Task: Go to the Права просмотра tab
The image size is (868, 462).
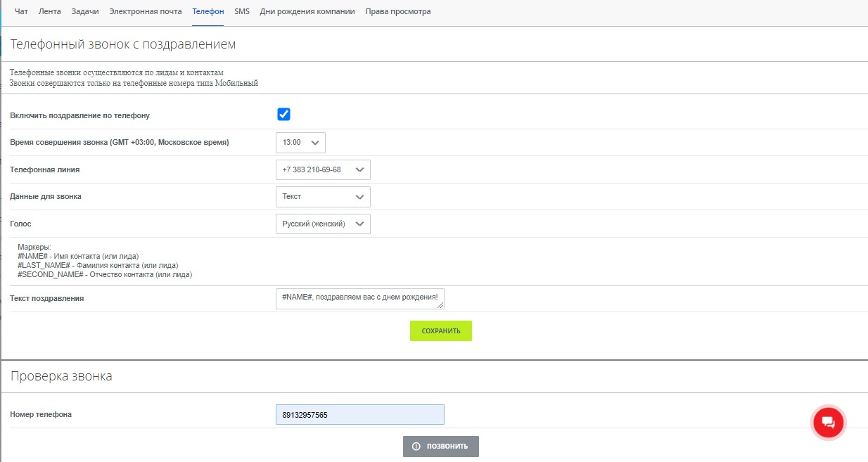Action: click(x=398, y=11)
